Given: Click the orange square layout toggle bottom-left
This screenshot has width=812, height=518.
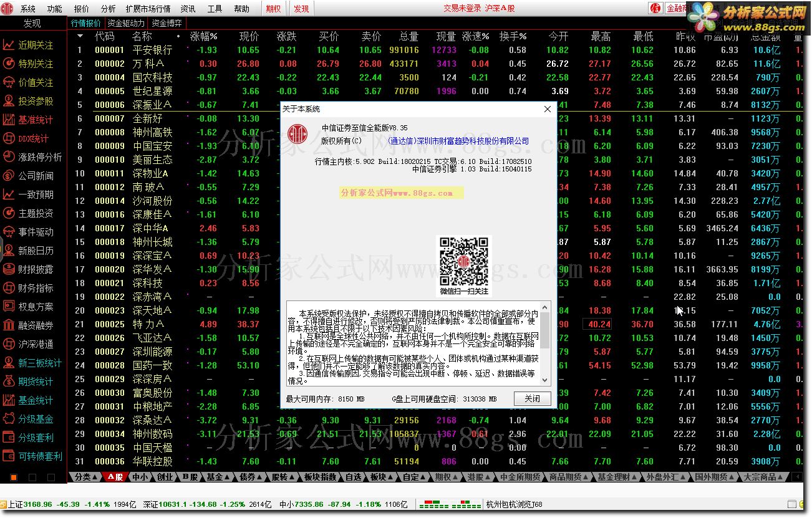Looking at the screenshot, I should (x=14, y=477).
